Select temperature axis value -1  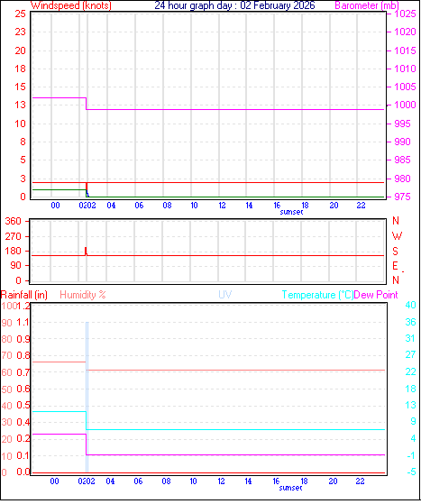(x=411, y=455)
